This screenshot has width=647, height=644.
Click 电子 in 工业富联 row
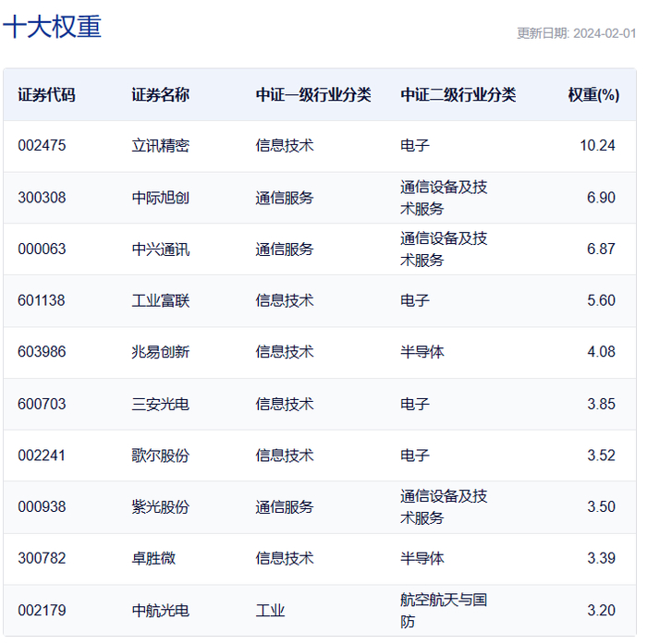click(415, 301)
